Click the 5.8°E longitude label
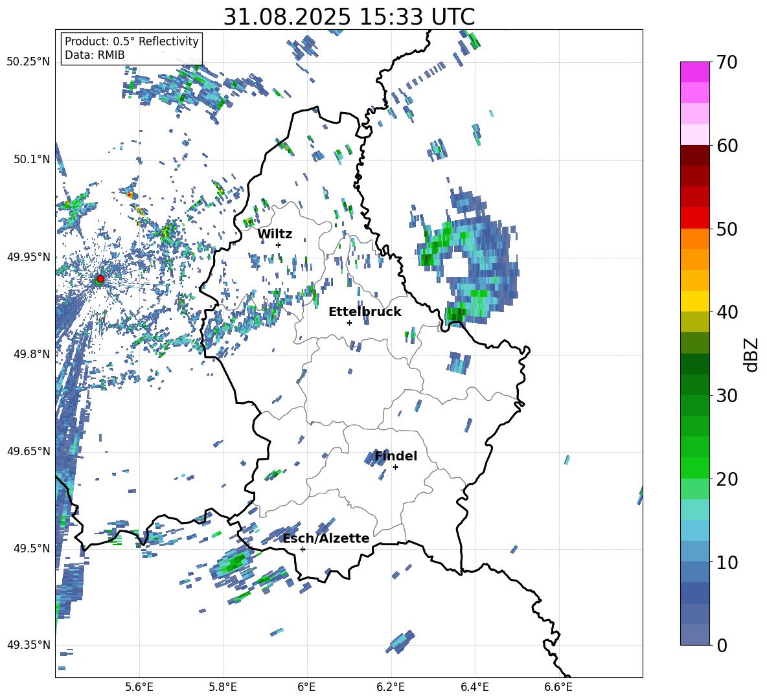Screen dimensions: 767x700 tap(223, 687)
